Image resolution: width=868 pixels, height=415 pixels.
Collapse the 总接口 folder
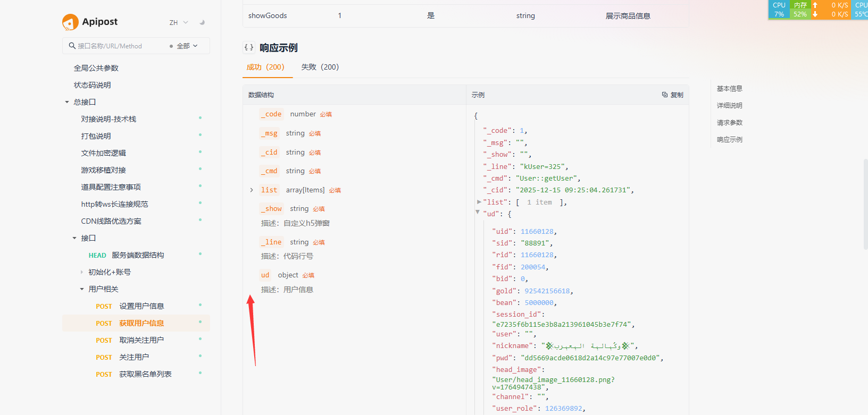pyautogui.click(x=67, y=102)
